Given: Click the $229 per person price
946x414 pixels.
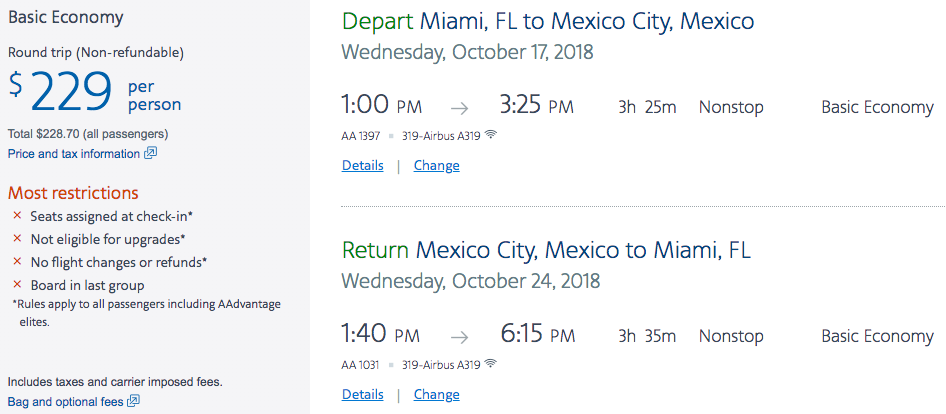Looking at the screenshot, I should [72, 93].
